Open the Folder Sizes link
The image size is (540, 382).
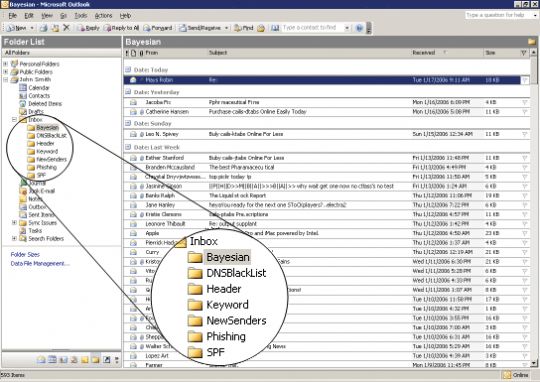25,254
